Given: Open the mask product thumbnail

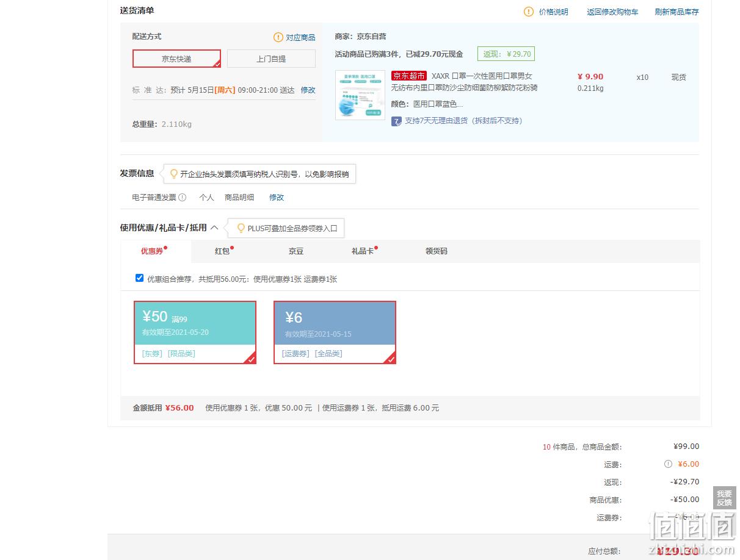Looking at the screenshot, I should (x=360, y=95).
